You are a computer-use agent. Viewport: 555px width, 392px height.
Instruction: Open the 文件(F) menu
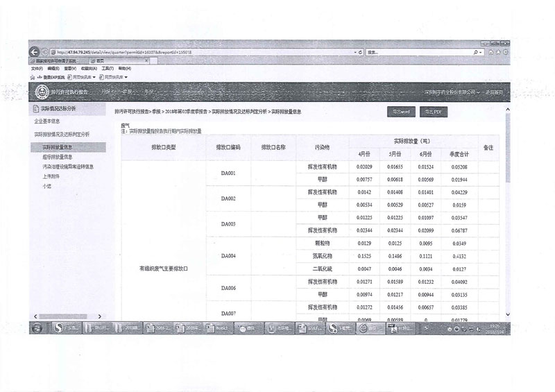click(37, 69)
